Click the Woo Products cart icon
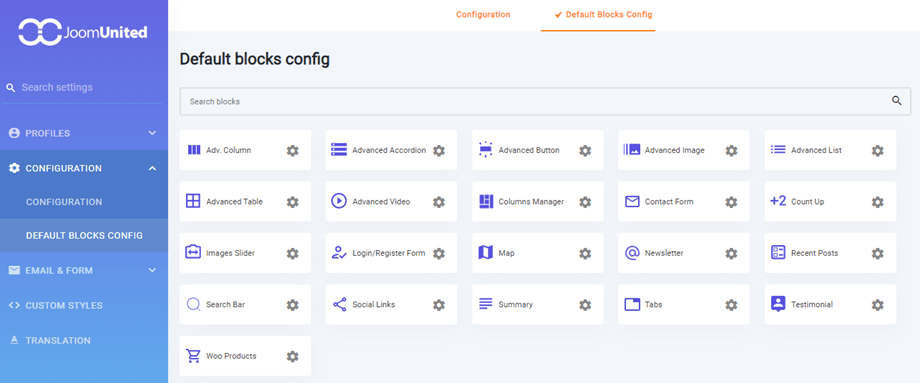The width and height of the screenshot is (920, 383). tap(193, 356)
